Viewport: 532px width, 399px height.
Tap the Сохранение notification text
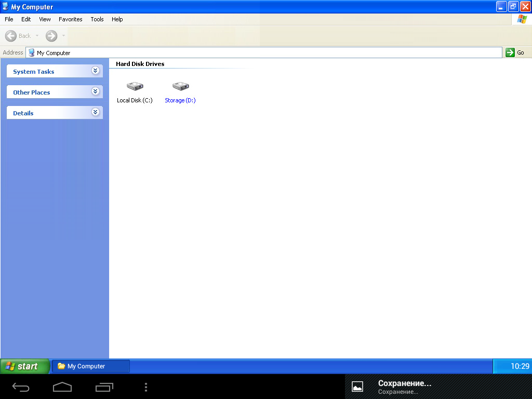click(404, 383)
